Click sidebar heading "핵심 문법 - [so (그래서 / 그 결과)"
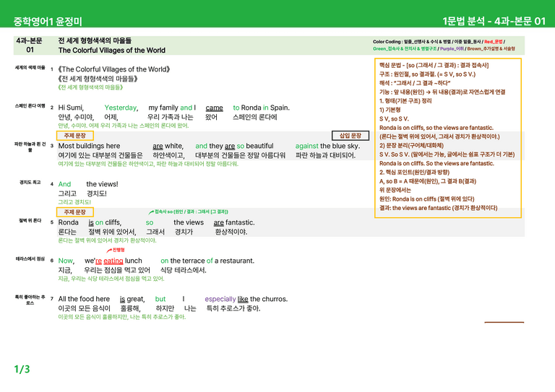 434,66
